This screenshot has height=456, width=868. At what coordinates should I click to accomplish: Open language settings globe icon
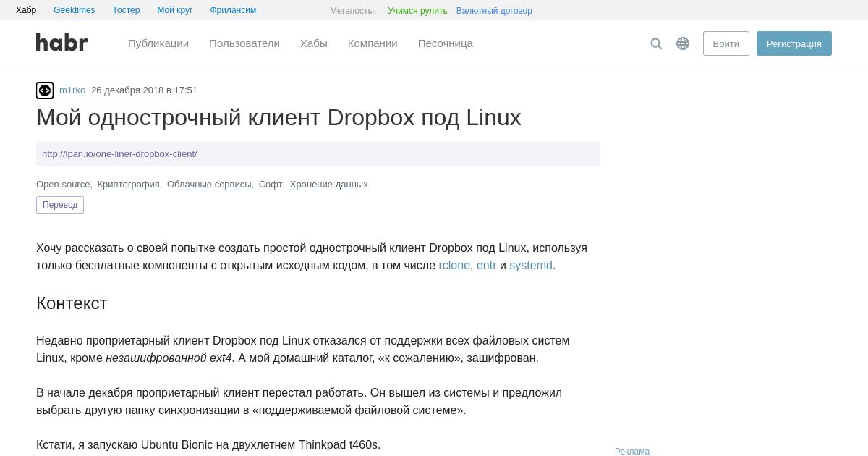click(683, 43)
